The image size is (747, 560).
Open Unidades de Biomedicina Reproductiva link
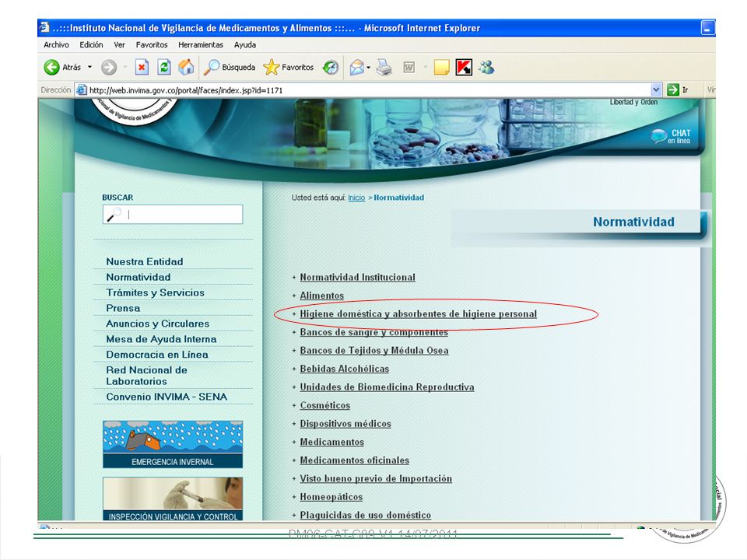[387, 387]
